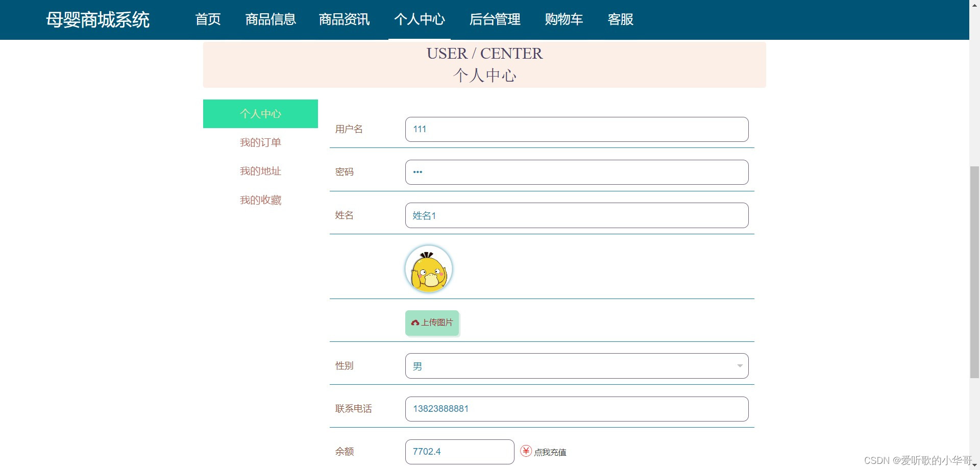Open 购物车 in the navigation bar
This screenshot has height=470, width=980.
(x=563, y=19)
